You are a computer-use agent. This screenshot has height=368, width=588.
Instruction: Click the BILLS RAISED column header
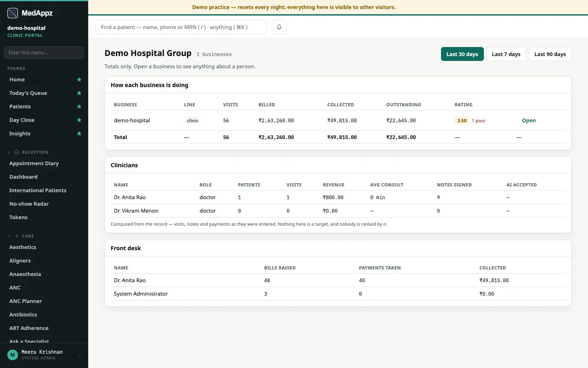[280, 268]
